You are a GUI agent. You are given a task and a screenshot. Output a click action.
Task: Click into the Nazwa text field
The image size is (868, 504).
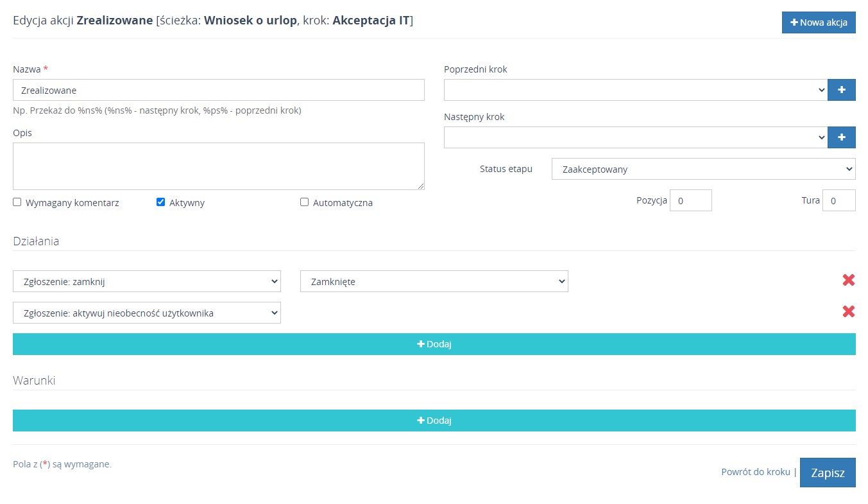(x=218, y=90)
